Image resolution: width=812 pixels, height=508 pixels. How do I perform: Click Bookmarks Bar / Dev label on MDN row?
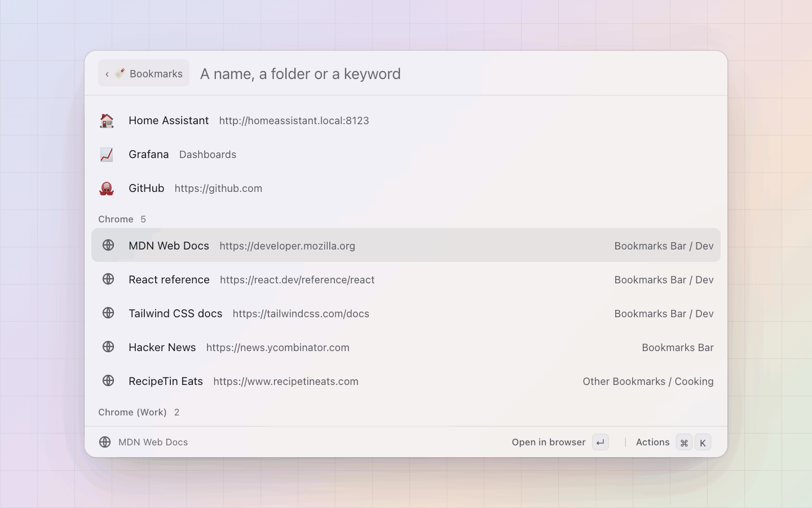(x=664, y=246)
